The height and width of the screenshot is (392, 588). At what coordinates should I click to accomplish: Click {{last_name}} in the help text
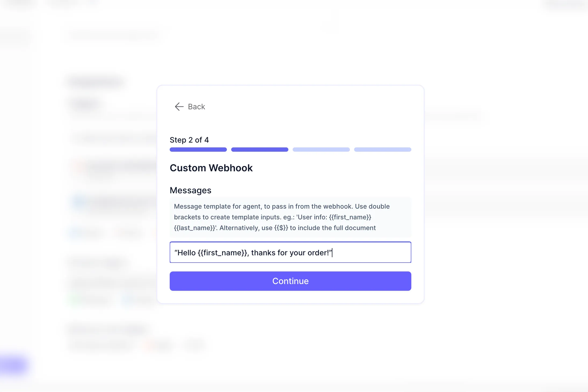(x=194, y=228)
